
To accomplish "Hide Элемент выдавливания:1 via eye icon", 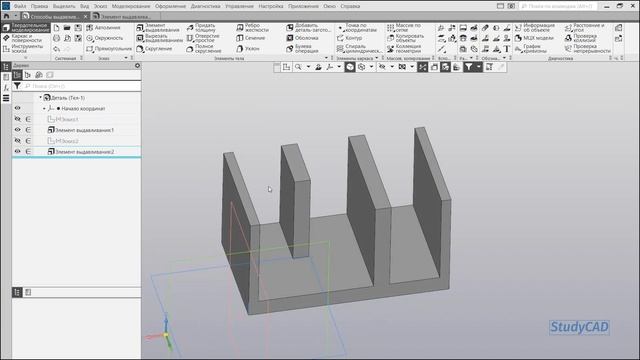I will [x=18, y=130].
